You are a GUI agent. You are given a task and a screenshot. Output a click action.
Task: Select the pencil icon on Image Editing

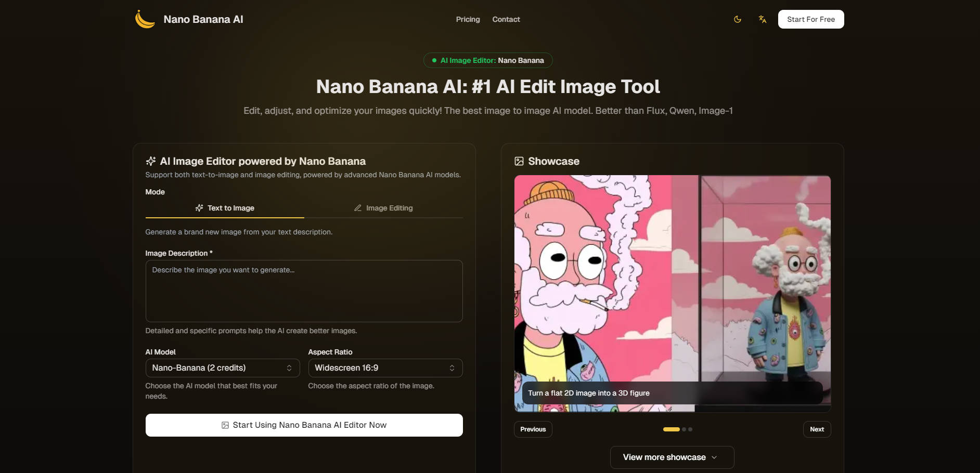[358, 208]
